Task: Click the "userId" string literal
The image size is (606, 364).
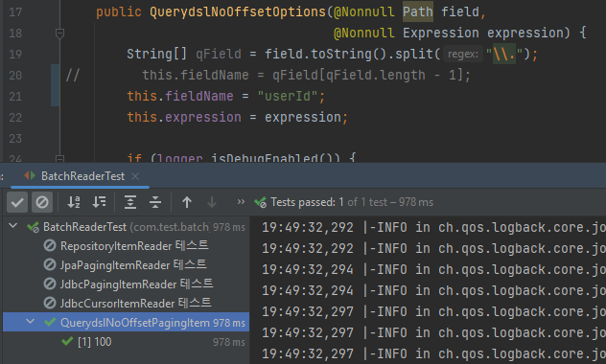Action: [288, 96]
